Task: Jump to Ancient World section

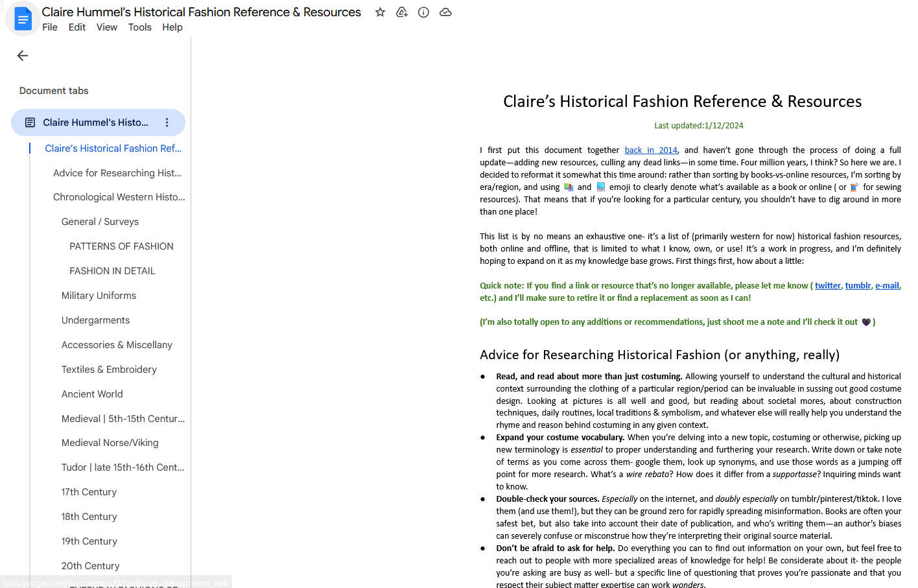Action: [92, 394]
